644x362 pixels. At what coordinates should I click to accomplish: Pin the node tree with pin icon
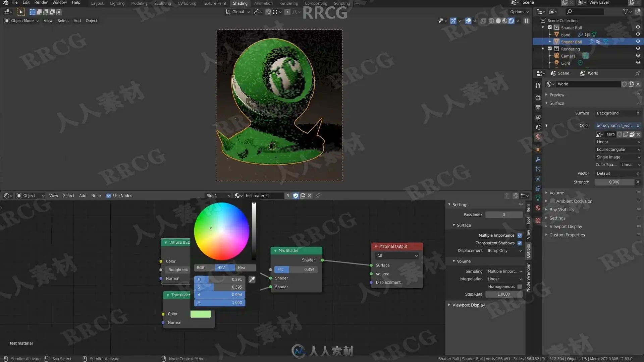pos(318,196)
